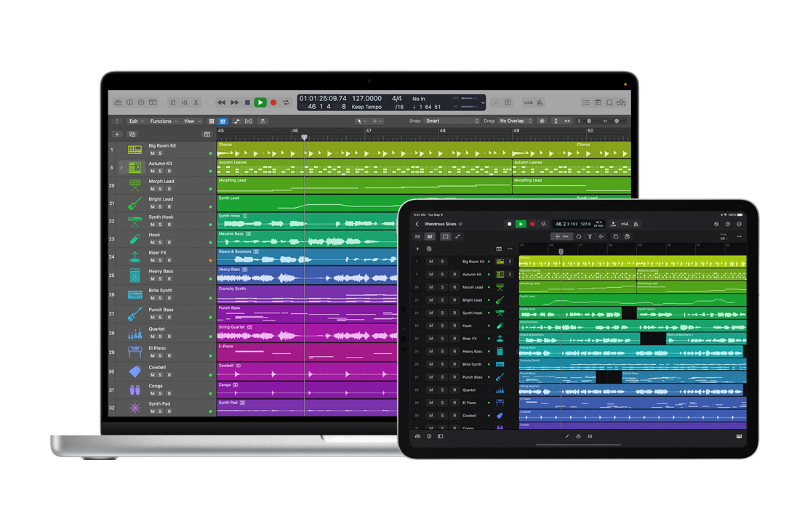This screenshot has width=810, height=532.
Task: Mute the Morph Lead track on Mac
Action: [x=153, y=189]
